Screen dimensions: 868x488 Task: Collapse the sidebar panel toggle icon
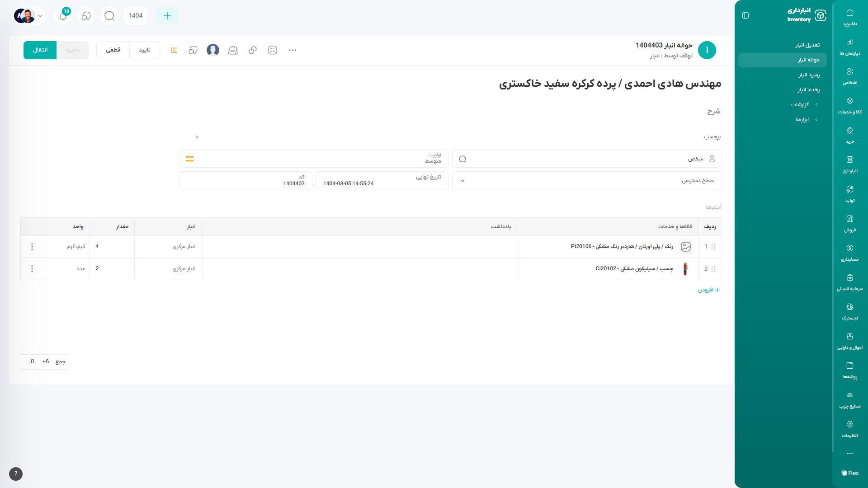pyautogui.click(x=745, y=15)
